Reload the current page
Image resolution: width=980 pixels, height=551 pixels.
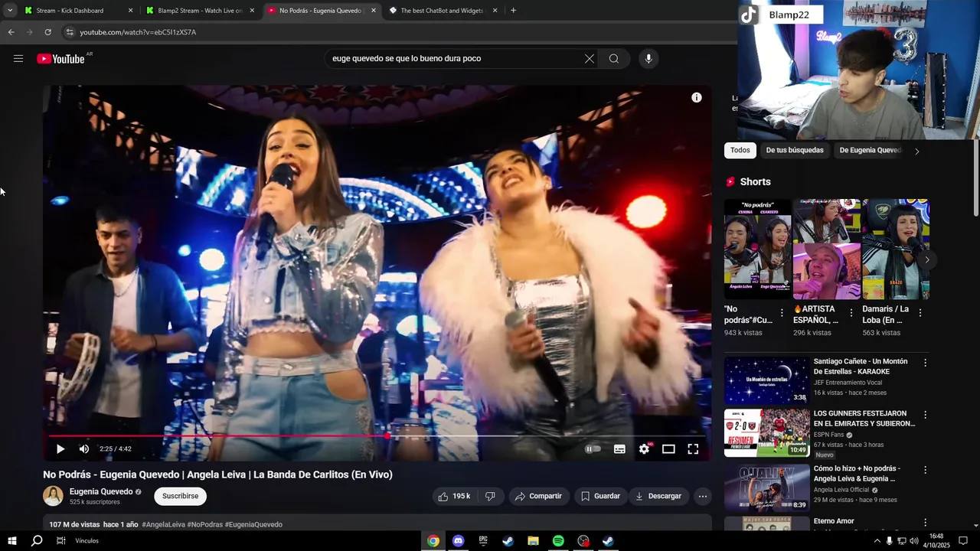(x=47, y=32)
